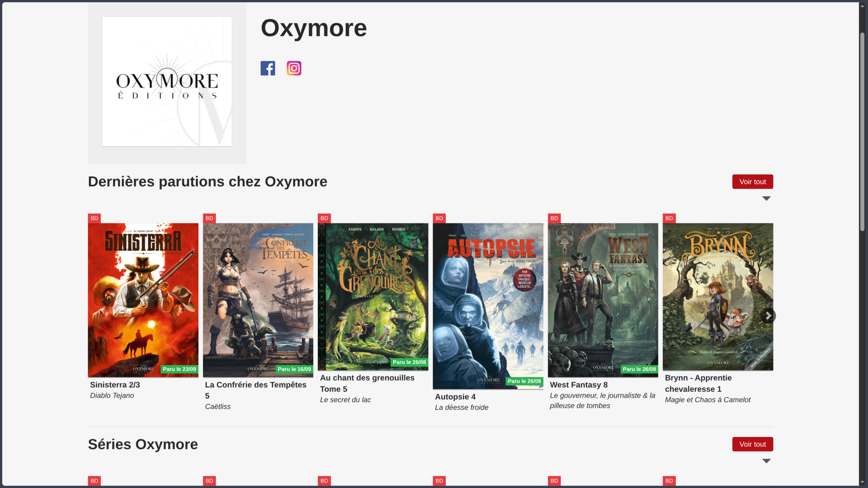Click the Sinisterra 2/3 title link
Image resolution: width=868 pixels, height=488 pixels.
115,385
